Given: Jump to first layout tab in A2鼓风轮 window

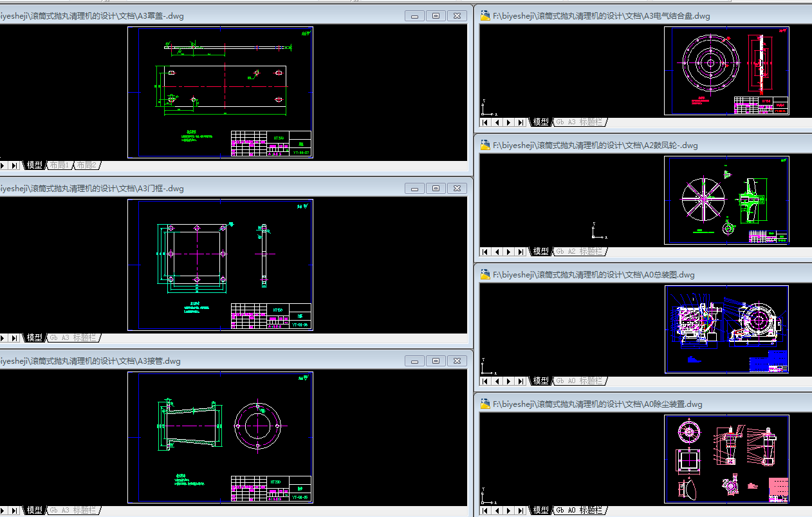Looking at the screenshot, I should pos(486,252).
